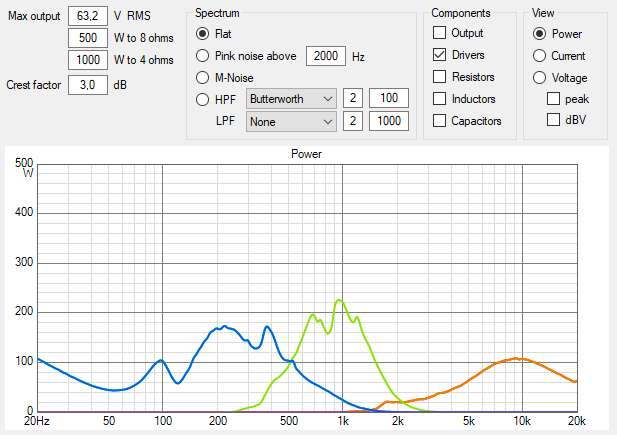Edit the Crest factor dB field
The height and width of the screenshot is (435, 617).
[88, 85]
